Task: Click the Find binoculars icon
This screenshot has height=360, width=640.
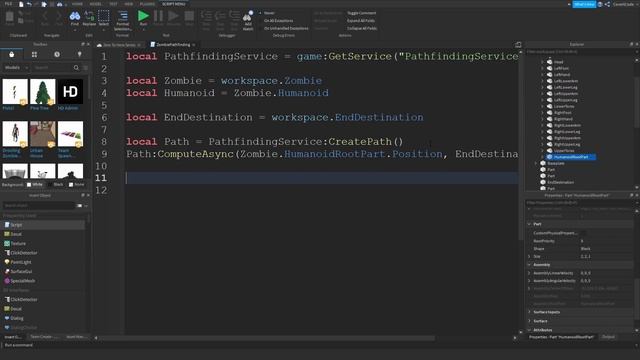Action: [x=75, y=17]
